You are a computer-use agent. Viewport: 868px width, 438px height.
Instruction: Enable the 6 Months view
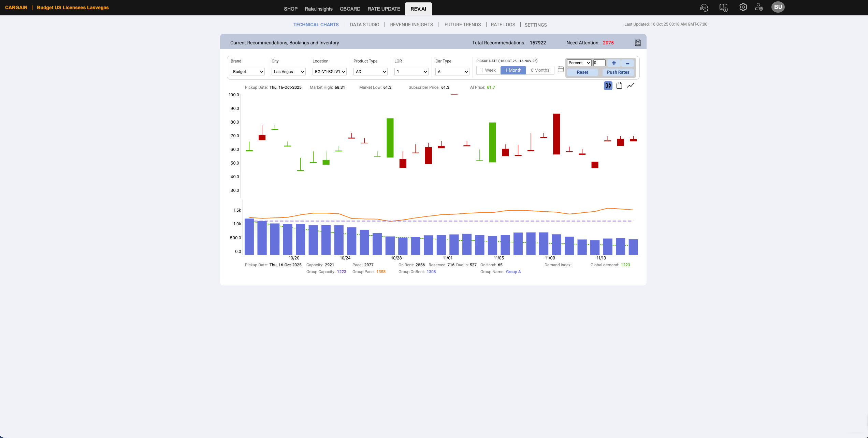click(540, 70)
